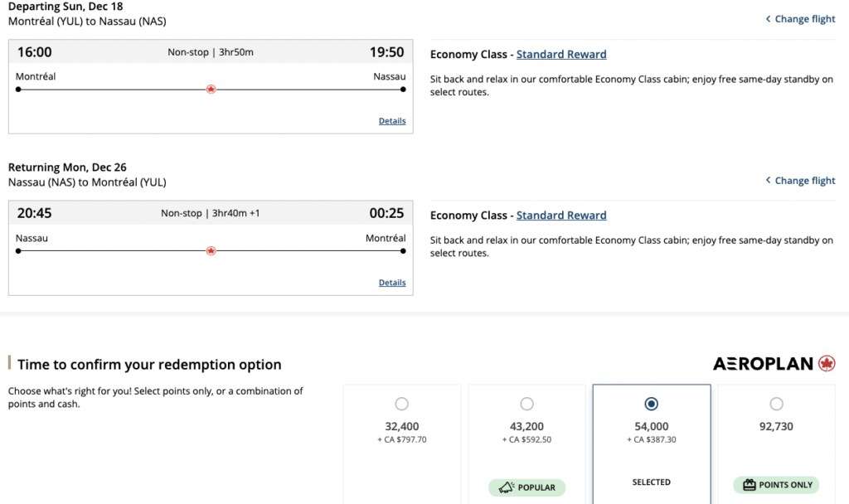This screenshot has width=849, height=504.
Task: Open Details for the Montréal to Nassau flight
Action: pyautogui.click(x=392, y=121)
